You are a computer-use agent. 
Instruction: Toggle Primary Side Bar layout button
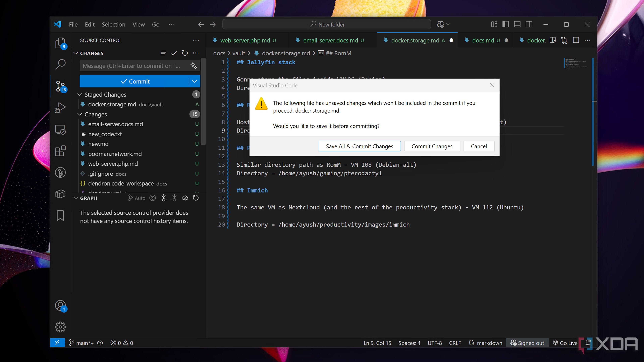pos(505,24)
